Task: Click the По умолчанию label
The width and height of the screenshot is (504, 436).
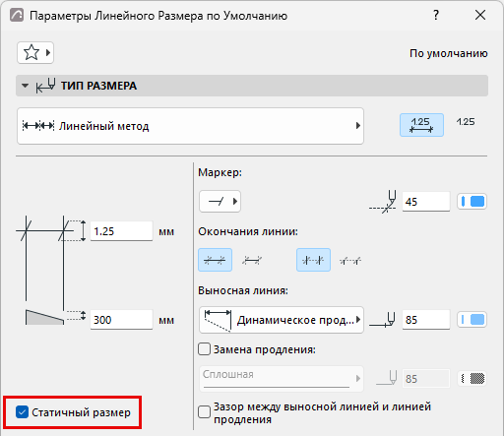Action: click(448, 53)
